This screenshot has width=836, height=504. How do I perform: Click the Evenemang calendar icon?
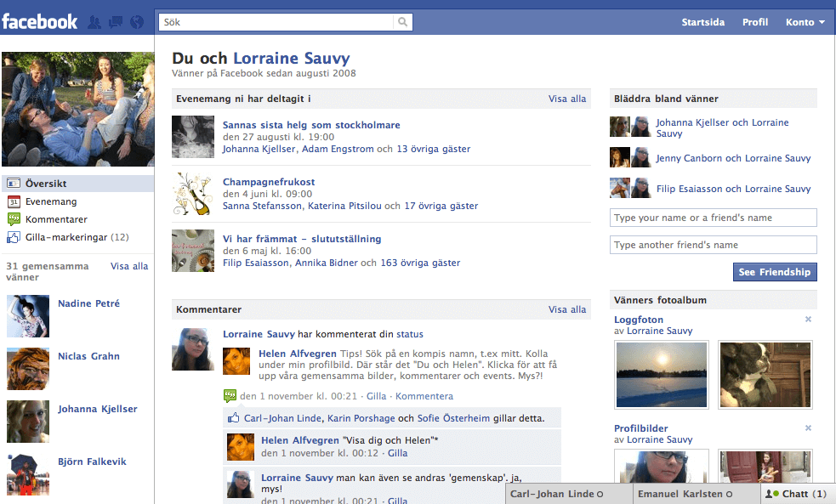click(14, 202)
